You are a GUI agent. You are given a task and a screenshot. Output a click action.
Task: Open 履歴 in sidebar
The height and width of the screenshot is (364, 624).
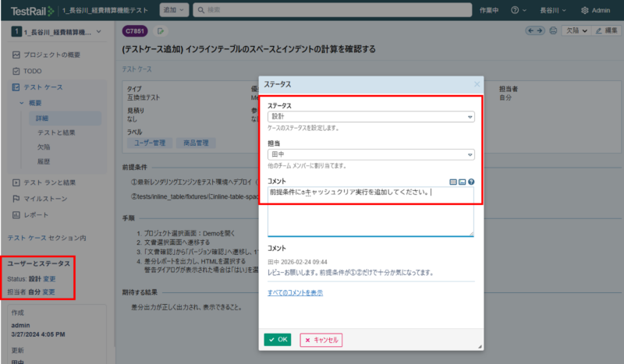44,161
